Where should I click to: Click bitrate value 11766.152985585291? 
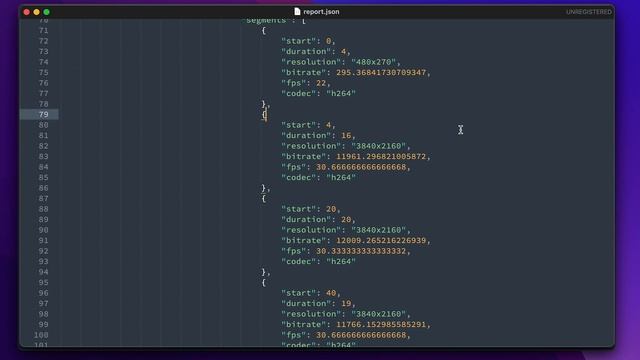tap(381, 325)
